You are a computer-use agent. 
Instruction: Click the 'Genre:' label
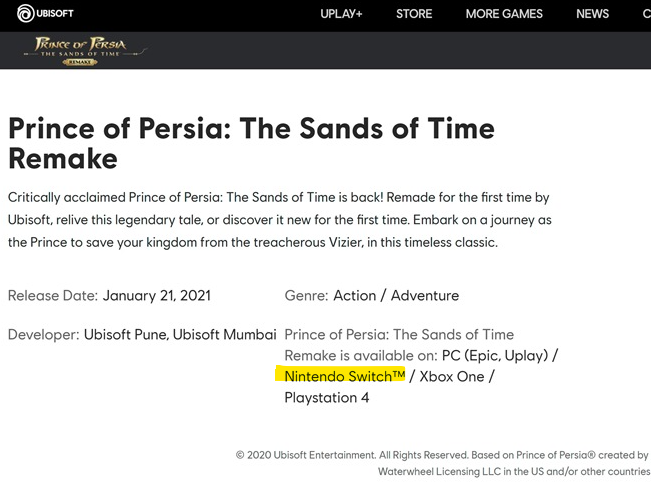point(306,296)
